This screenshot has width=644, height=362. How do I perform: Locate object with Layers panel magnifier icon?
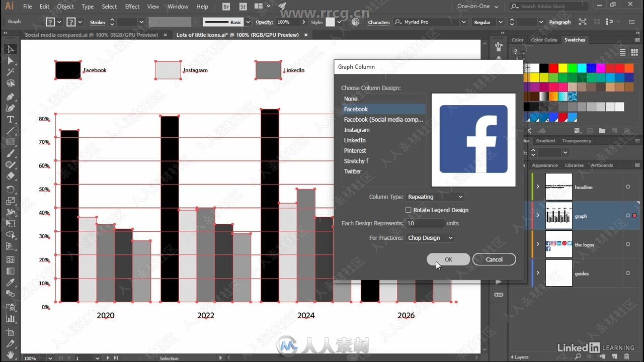click(x=579, y=357)
